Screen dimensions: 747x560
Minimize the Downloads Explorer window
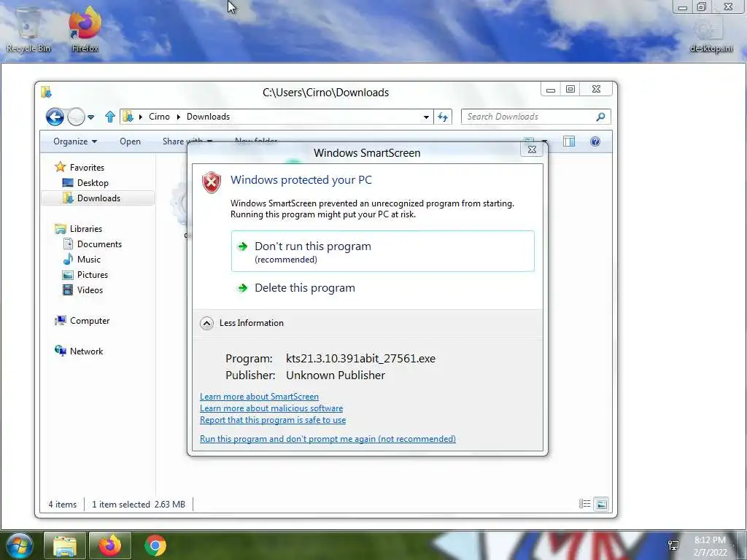551,89
